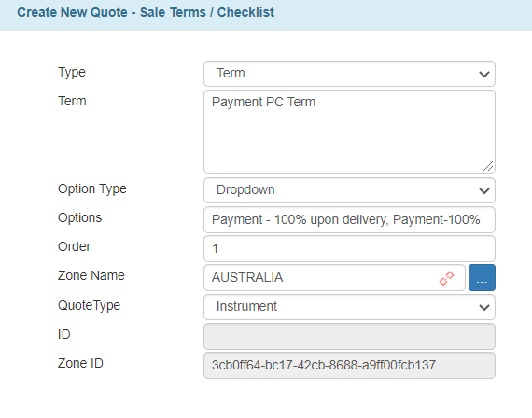Click the QuoteType label
Screen dimensions: 532x418
point(89,305)
